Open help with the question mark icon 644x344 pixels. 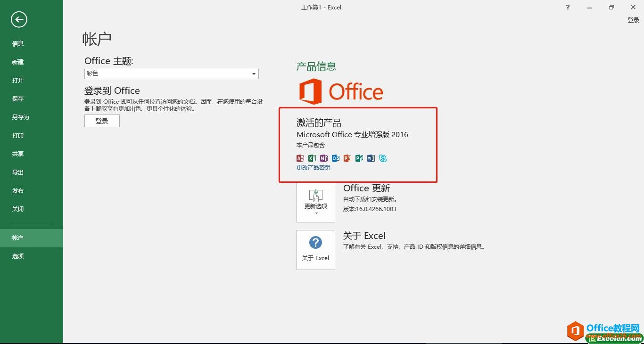[567, 7]
